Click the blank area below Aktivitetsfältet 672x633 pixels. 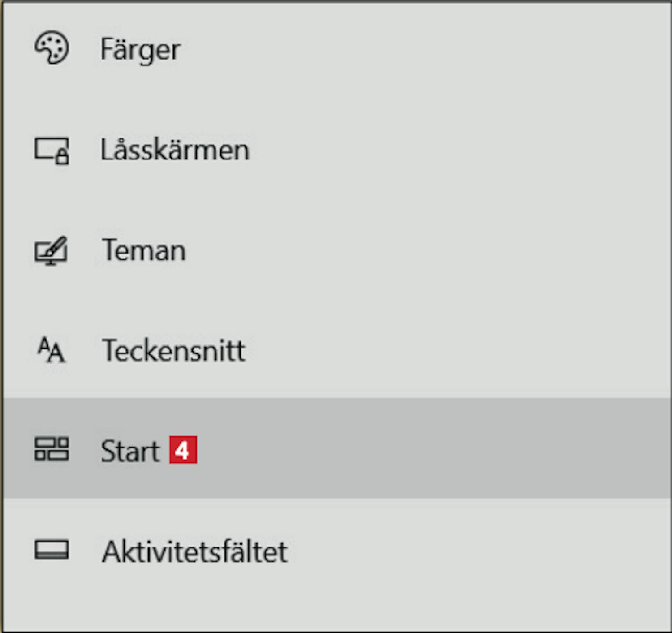pyautogui.click(x=336, y=609)
